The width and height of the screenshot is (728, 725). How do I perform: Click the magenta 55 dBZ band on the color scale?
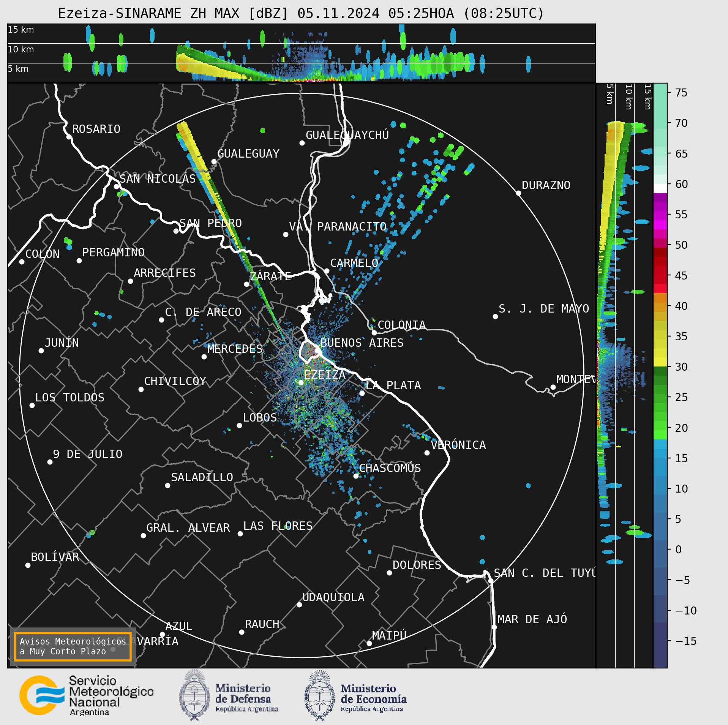pos(660,216)
